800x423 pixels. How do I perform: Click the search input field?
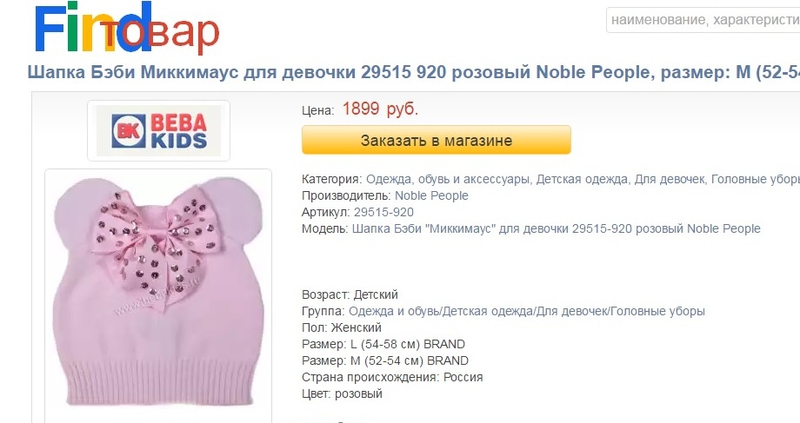tap(704, 20)
